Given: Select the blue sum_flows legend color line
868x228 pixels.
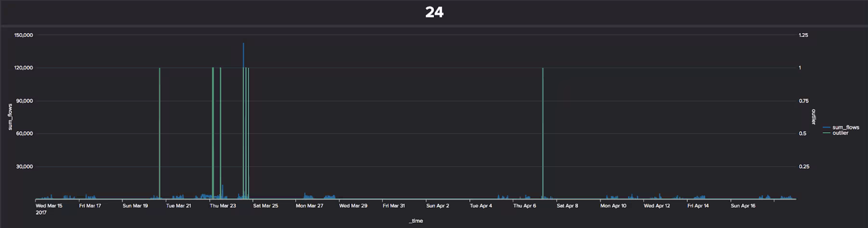Looking at the screenshot, I should tap(827, 127).
